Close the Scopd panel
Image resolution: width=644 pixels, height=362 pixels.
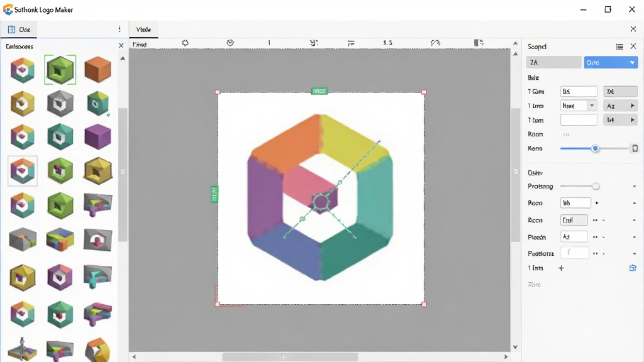click(633, 46)
